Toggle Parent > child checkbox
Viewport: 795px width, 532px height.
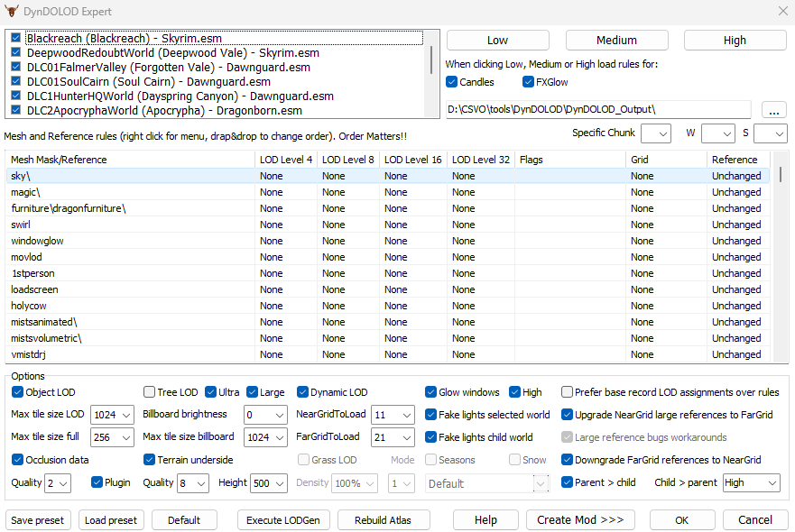[x=567, y=482]
